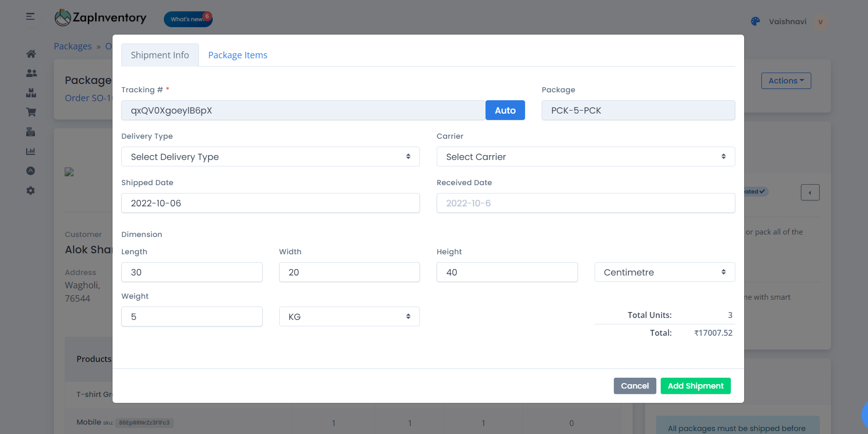Open the Reports chart sidebar icon
The width and height of the screenshot is (868, 434).
tap(31, 152)
